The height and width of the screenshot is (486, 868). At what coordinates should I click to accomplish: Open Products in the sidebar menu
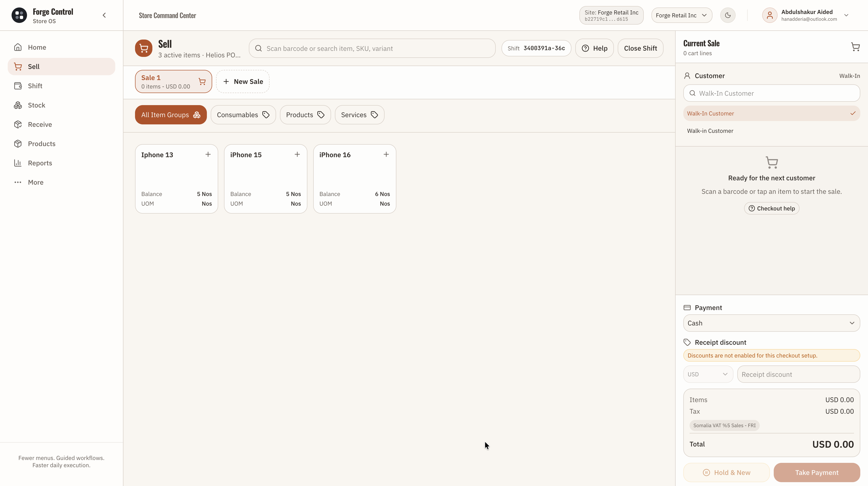(x=61, y=143)
